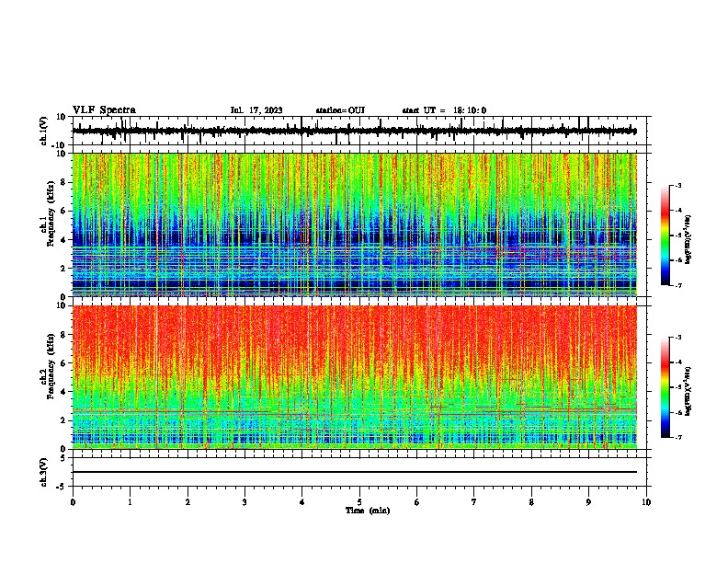Click inside the ch.1 spectrogram panel
Viewport: 728px width, 563px height.
click(x=355, y=224)
